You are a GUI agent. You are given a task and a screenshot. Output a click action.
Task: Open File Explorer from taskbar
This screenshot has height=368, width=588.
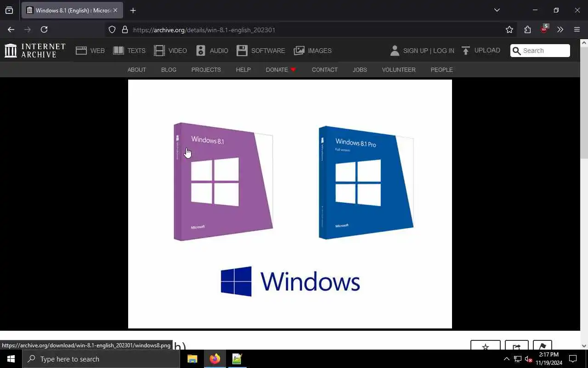(x=192, y=359)
